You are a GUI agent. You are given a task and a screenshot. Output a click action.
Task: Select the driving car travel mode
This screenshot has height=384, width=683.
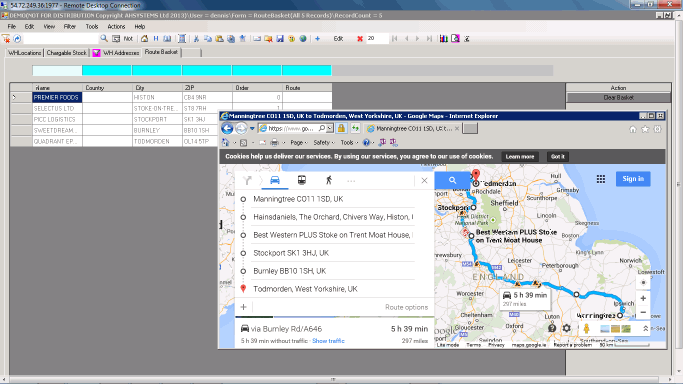pyautogui.click(x=275, y=180)
